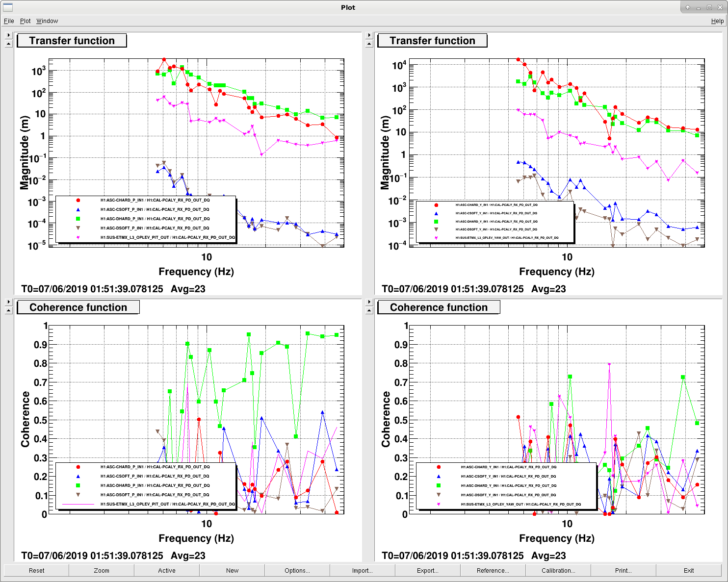
Task: Click up-arrow button beside top-right Transfer function plot
Action: pyautogui.click(x=369, y=44)
